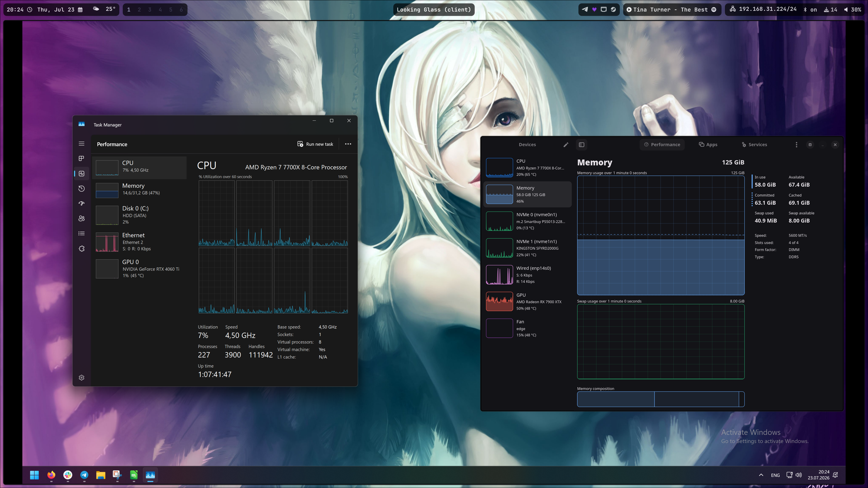
Task: Switch to workspace 1 in top bar
Action: point(128,10)
